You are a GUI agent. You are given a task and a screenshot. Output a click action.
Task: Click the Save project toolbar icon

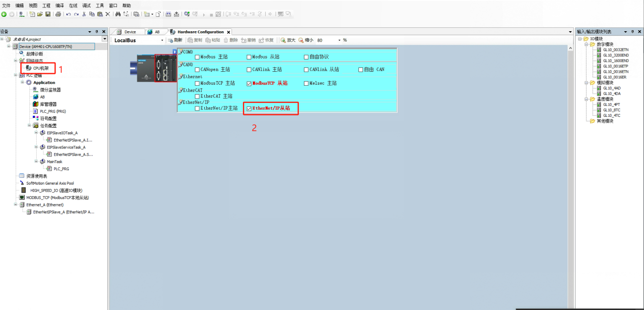coord(48,14)
